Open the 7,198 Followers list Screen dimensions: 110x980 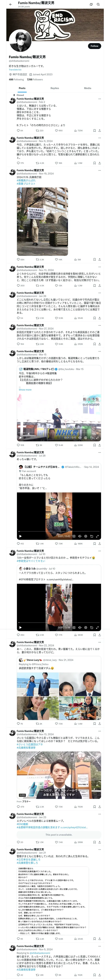tap(35, 80)
